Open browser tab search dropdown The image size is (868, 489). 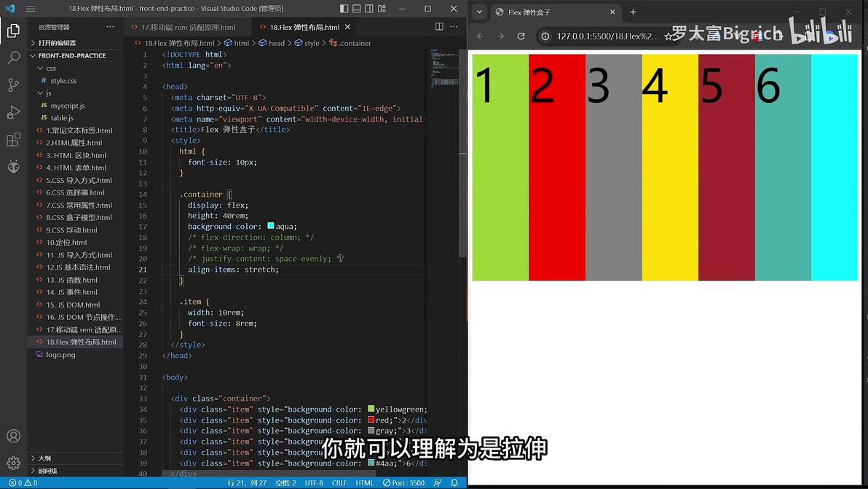[479, 12]
